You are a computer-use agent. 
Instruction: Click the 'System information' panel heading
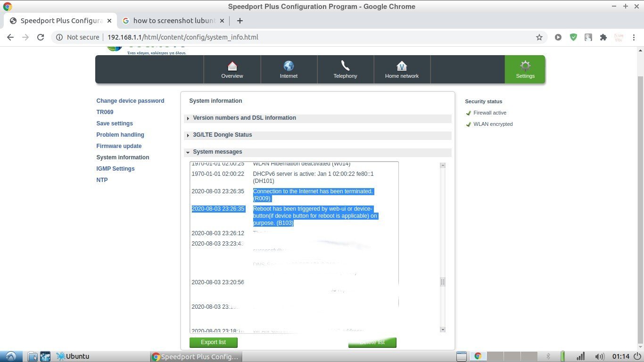click(215, 101)
